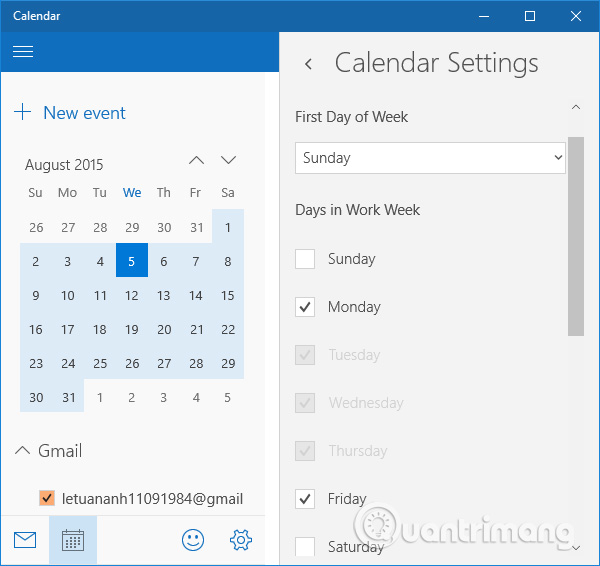Select August 31 in mini calendar
Screen dimensions: 600x566
[x=68, y=397]
